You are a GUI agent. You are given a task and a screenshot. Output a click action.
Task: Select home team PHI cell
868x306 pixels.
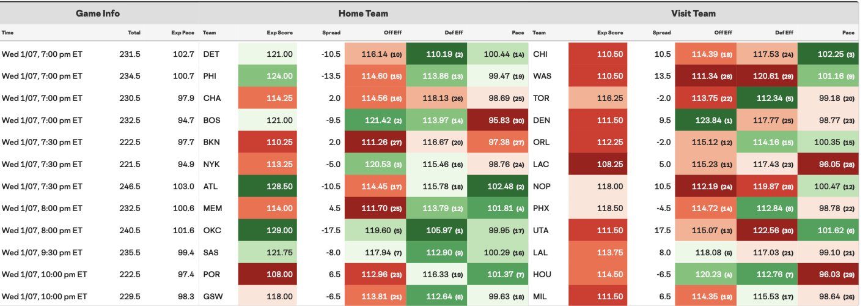[210, 76]
